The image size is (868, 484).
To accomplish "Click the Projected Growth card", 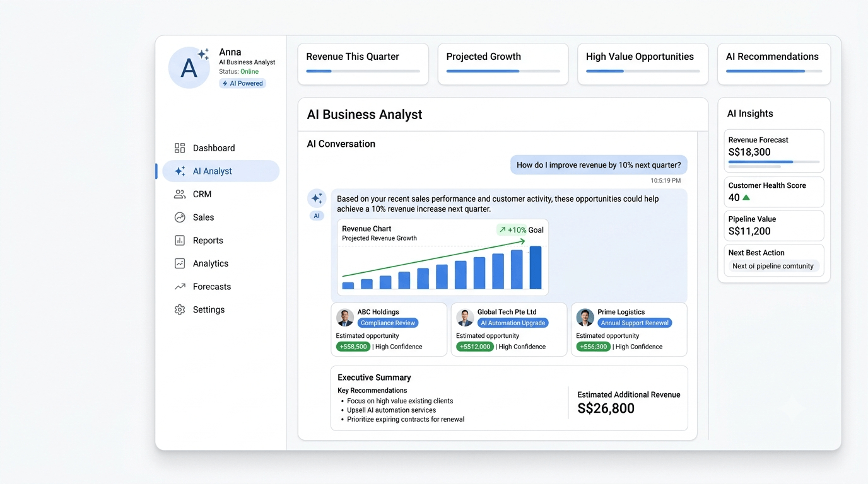I will click(503, 64).
